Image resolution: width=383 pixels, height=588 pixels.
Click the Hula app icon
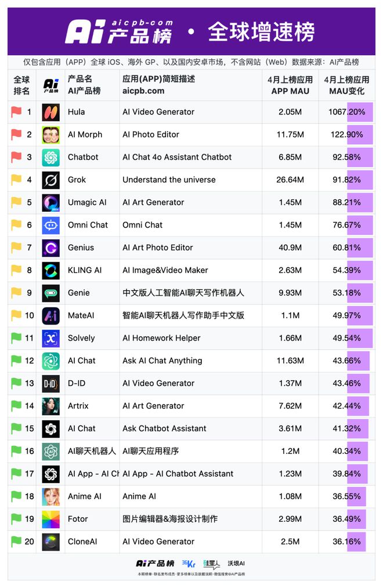pyautogui.click(x=50, y=112)
